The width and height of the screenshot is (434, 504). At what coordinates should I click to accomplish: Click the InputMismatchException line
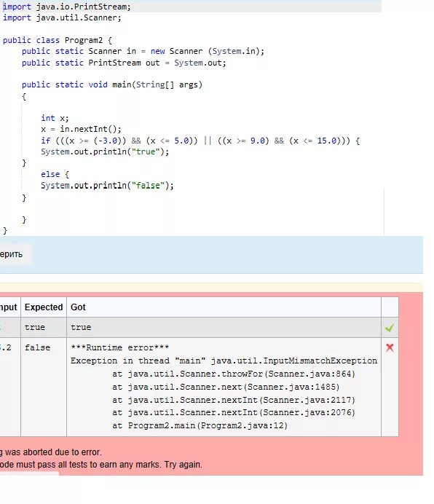[224, 361]
